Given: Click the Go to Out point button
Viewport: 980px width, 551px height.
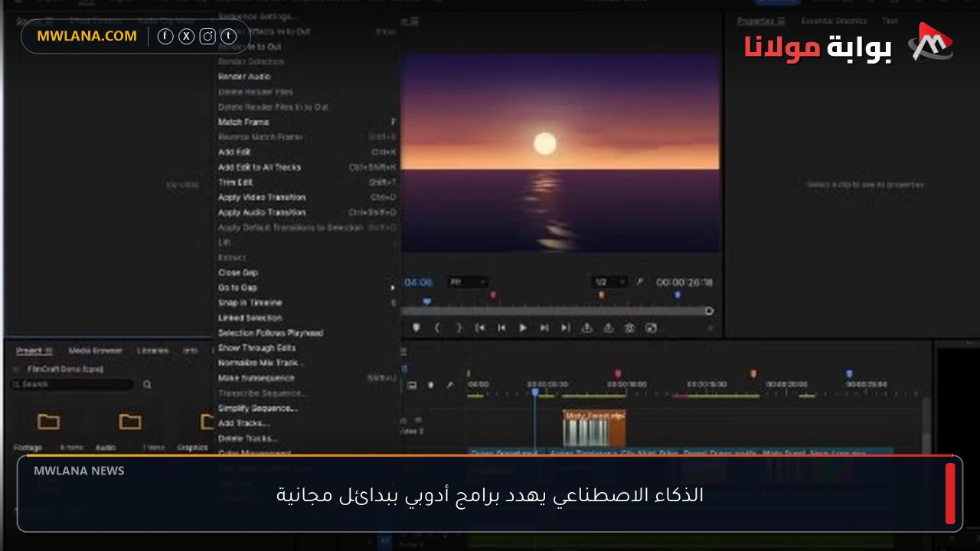Looking at the screenshot, I should point(565,328).
